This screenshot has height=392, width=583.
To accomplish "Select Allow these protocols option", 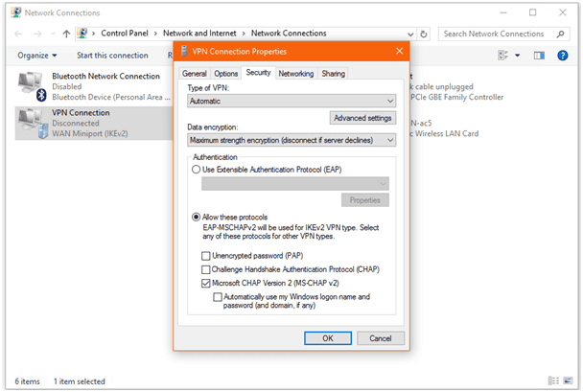I will [196, 217].
